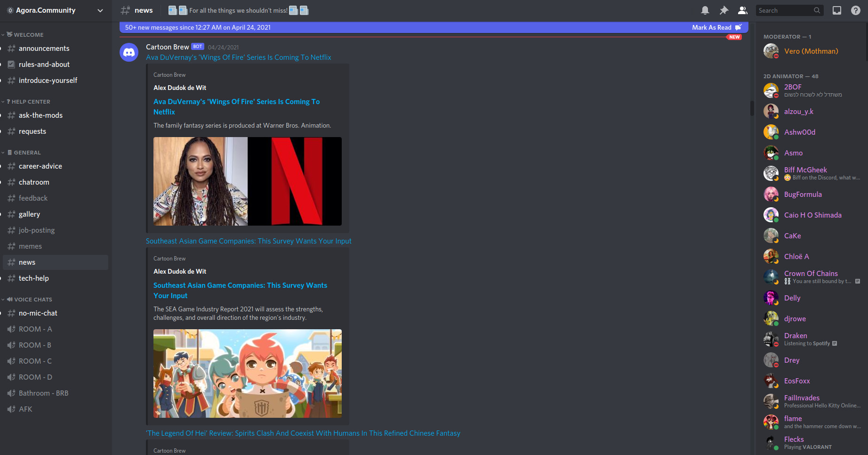Click the speaker icon for ROOM - A

11,329
